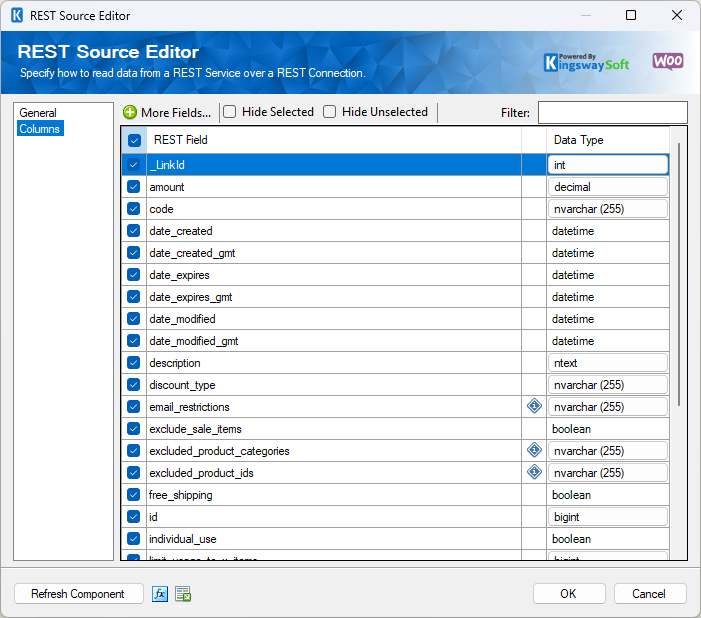Uncheck the code field checkbox

(133, 208)
